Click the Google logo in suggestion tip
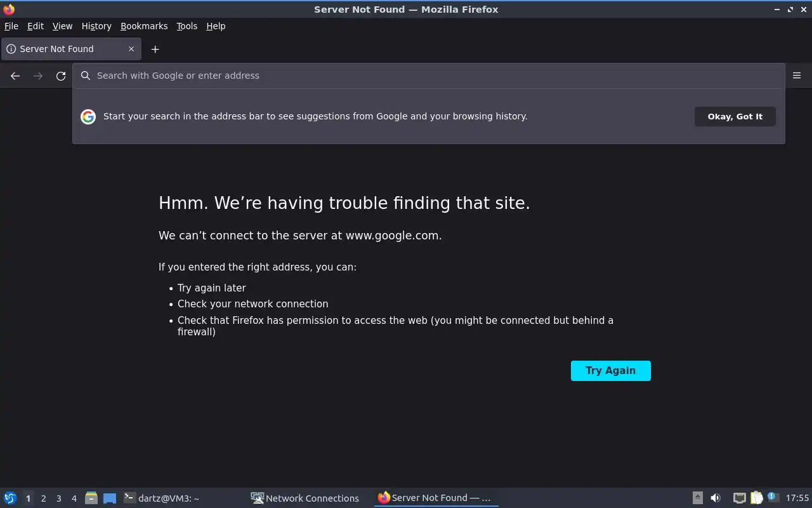 coord(88,116)
